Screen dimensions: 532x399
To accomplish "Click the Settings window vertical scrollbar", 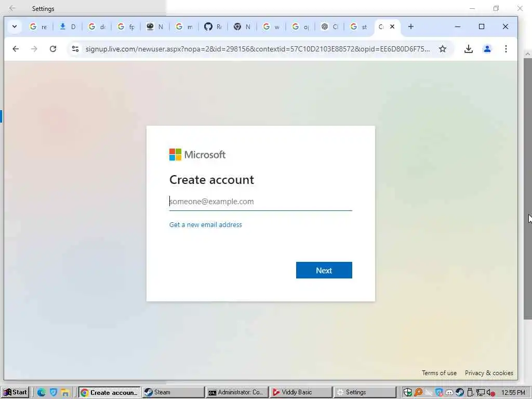I will pyautogui.click(x=528, y=188).
